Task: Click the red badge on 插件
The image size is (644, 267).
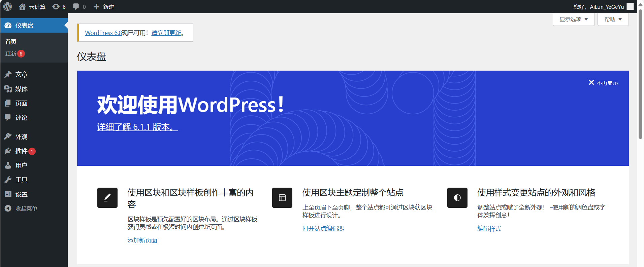Action: tap(32, 151)
